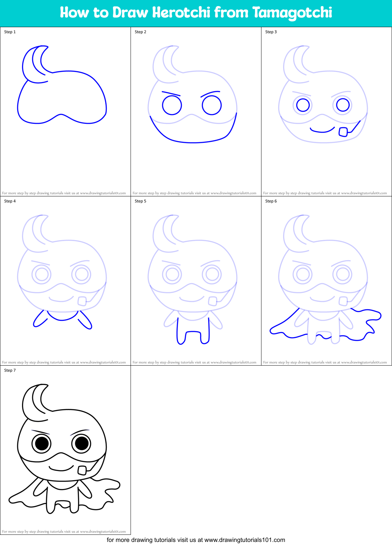The height and width of the screenshot is (545, 392).
Task: Click the 'Step 2' label
Action: [140, 32]
